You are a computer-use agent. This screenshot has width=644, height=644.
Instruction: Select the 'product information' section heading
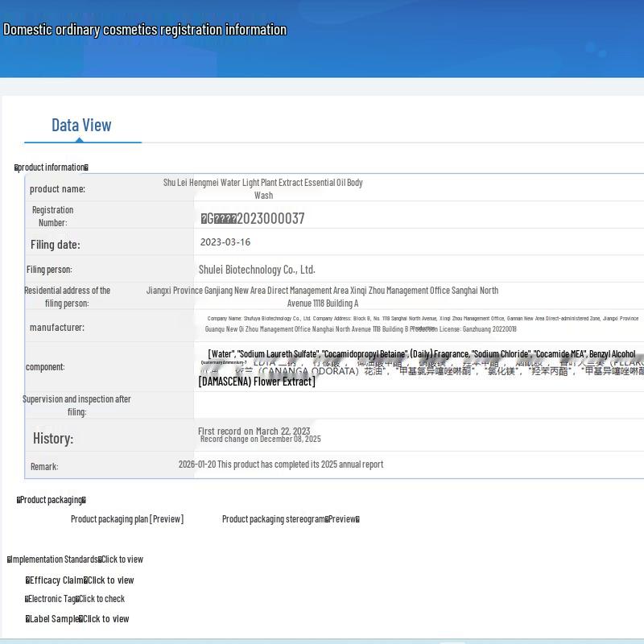[x=52, y=167]
